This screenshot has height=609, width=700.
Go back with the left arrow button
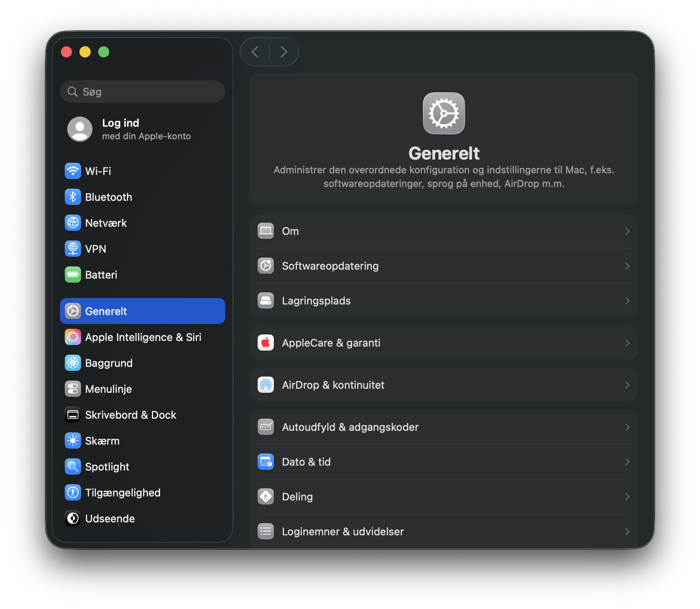pos(255,52)
